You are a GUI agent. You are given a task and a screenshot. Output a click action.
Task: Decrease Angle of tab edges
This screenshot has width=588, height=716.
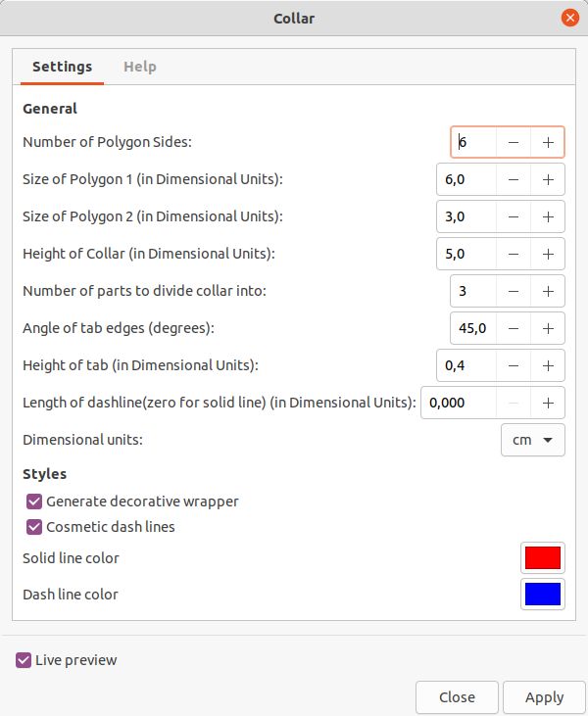(514, 328)
